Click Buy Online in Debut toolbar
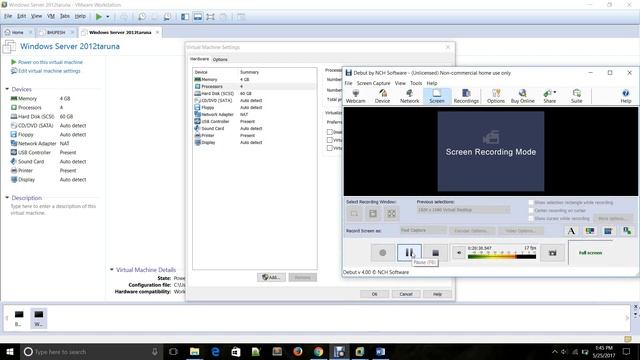Image resolution: width=640 pixels, height=360 pixels. (522, 96)
